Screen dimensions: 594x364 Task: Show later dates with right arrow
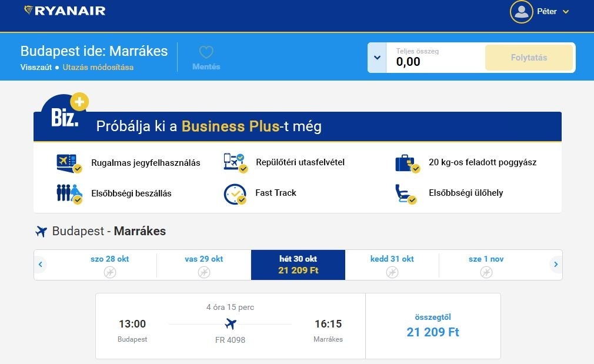pyautogui.click(x=555, y=265)
